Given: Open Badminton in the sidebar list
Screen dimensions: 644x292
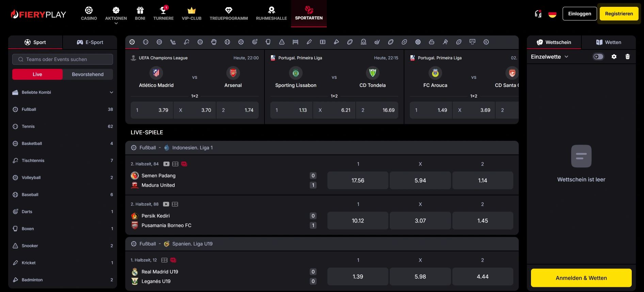Looking at the screenshot, I should (x=63, y=280).
